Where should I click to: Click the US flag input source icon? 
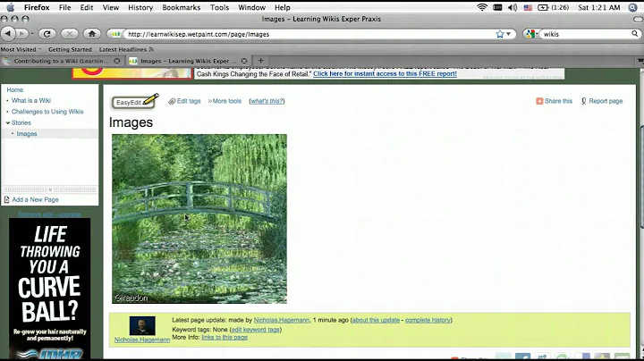coord(528,7)
